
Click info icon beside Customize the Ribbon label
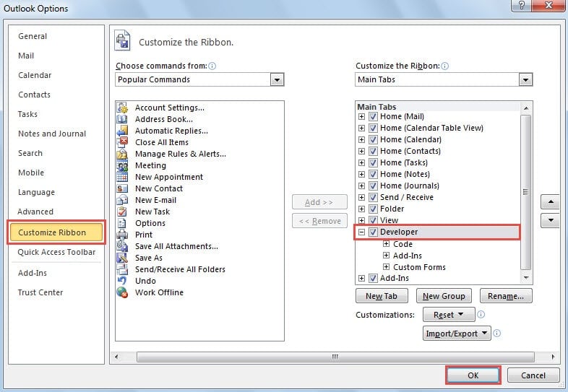click(x=445, y=66)
